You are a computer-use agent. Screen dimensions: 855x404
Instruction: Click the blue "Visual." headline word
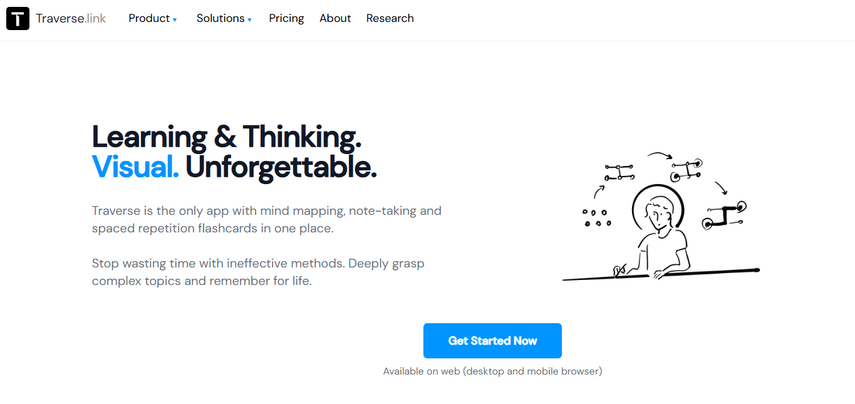[x=135, y=166]
